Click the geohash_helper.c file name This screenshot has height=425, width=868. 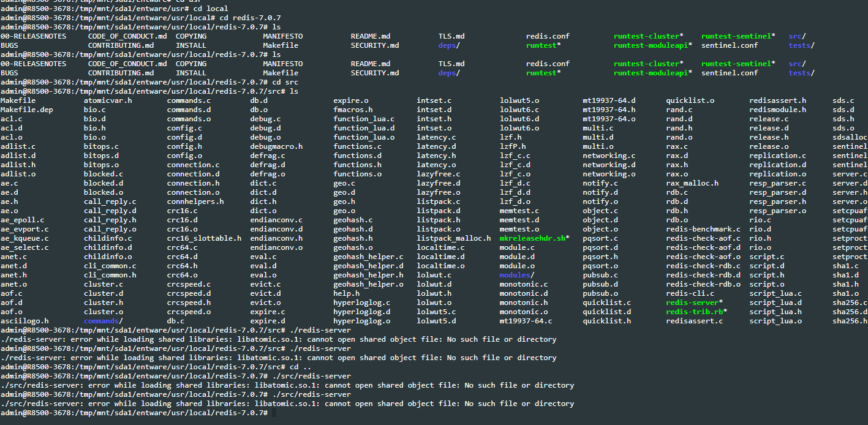point(368,257)
